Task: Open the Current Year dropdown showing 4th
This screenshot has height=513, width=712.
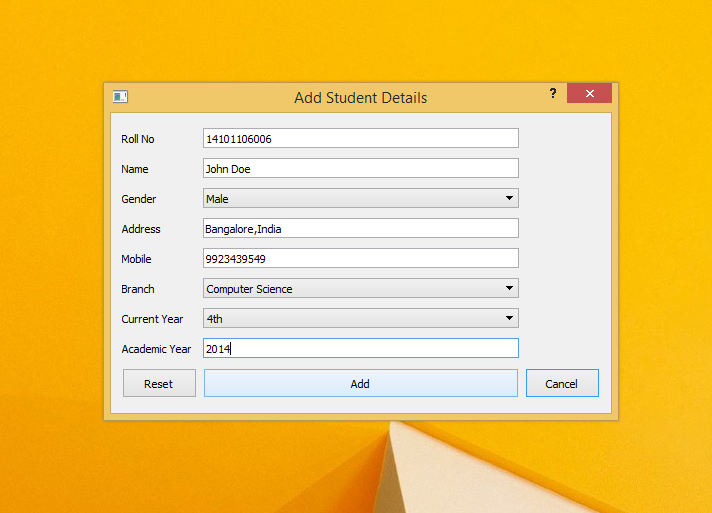Action: pos(360,319)
